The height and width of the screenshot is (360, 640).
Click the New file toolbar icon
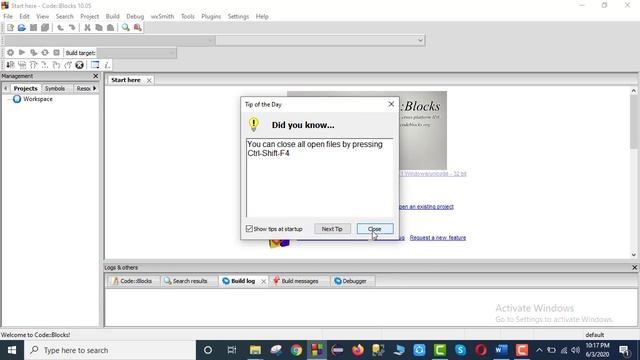click(10, 28)
